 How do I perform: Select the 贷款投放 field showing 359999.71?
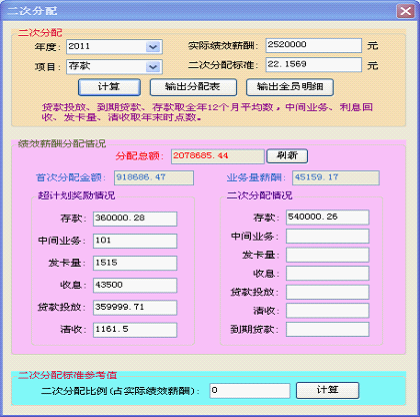point(135,308)
